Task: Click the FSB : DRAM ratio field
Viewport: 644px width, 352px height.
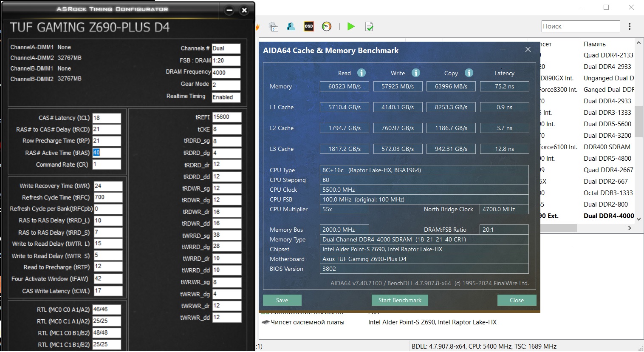Action: (x=226, y=60)
